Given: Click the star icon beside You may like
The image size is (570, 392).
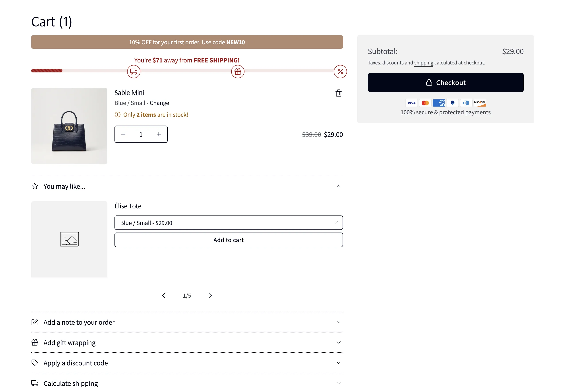Looking at the screenshot, I should pyautogui.click(x=35, y=186).
